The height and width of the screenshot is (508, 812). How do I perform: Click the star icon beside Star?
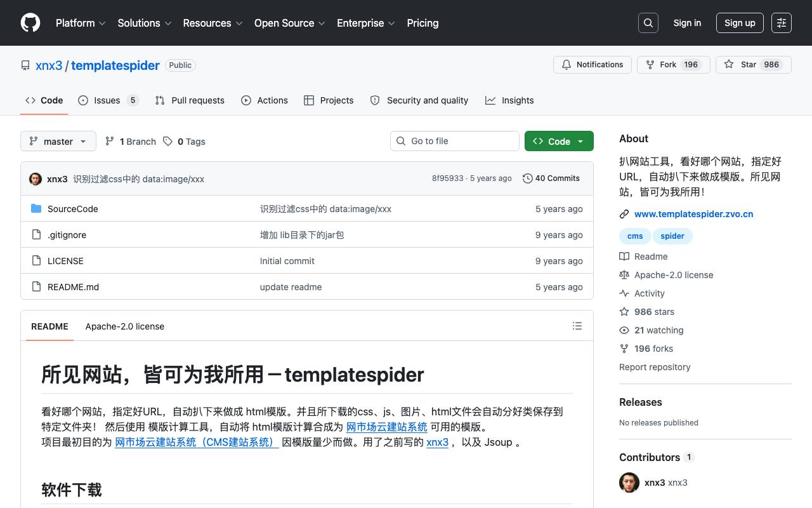pyautogui.click(x=729, y=65)
